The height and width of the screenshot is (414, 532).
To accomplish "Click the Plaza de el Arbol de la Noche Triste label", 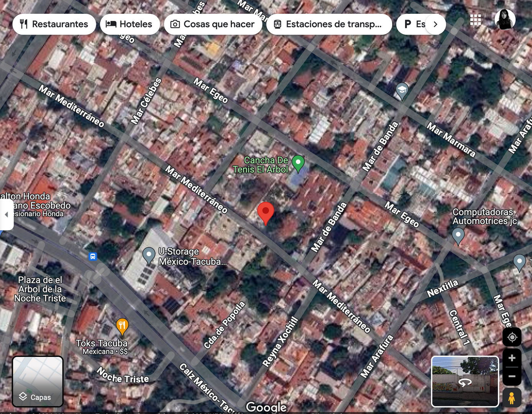I will coord(40,289).
